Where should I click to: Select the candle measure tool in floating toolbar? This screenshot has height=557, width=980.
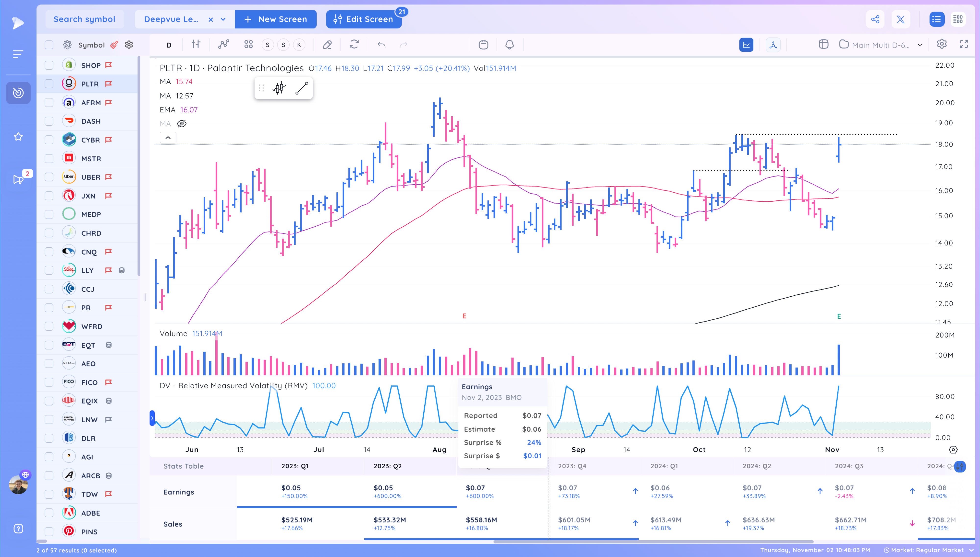coord(279,88)
